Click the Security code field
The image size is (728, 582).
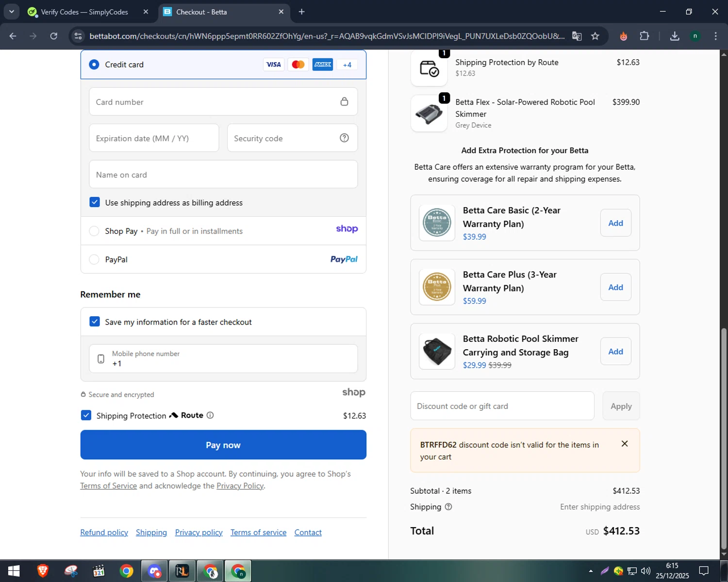click(x=292, y=138)
